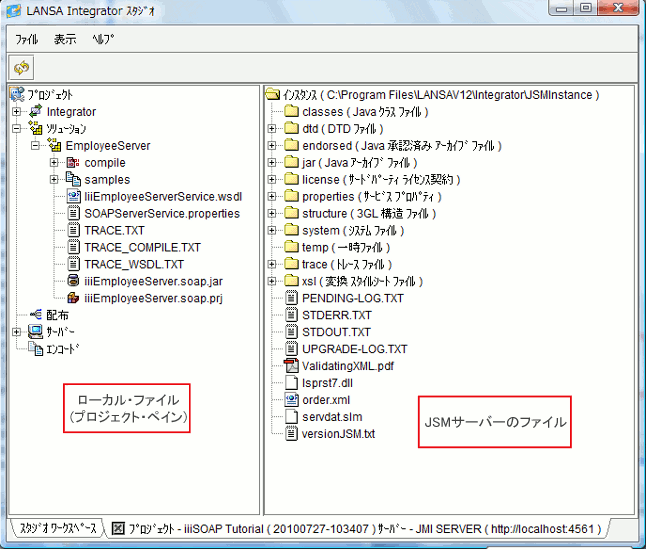Expand the Integrator node

[16, 112]
